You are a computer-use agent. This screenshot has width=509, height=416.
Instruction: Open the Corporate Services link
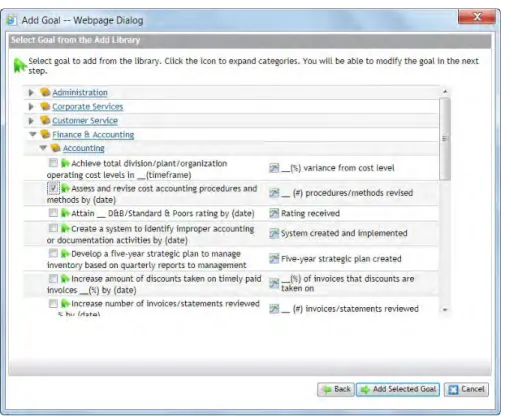click(88, 107)
